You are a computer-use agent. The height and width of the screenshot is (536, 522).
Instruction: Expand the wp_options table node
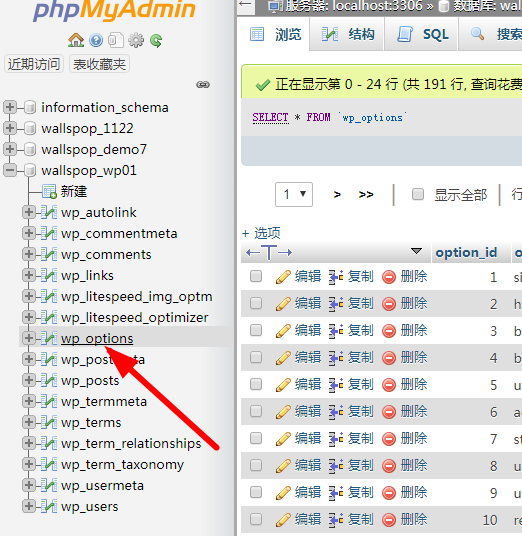click(x=29, y=338)
